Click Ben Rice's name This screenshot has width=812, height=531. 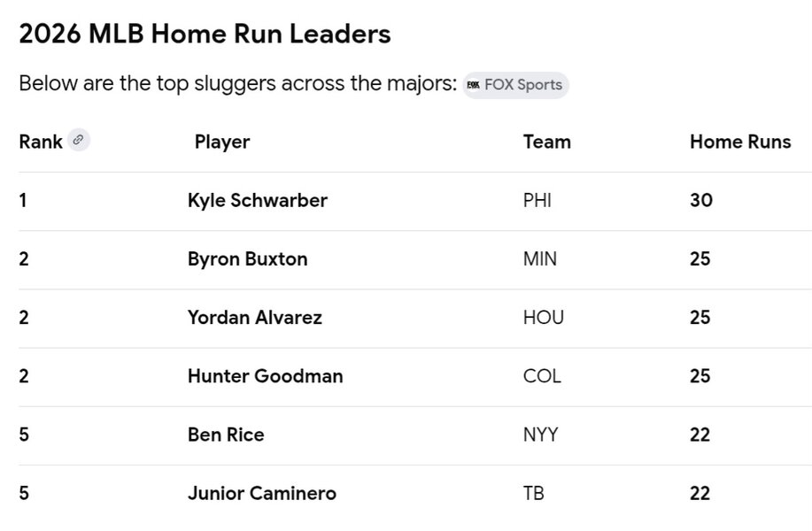click(226, 435)
